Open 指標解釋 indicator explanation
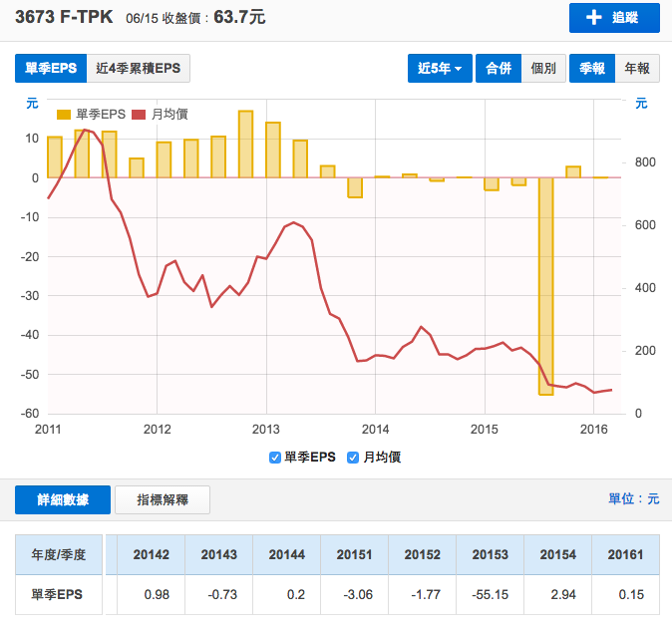 point(163,499)
